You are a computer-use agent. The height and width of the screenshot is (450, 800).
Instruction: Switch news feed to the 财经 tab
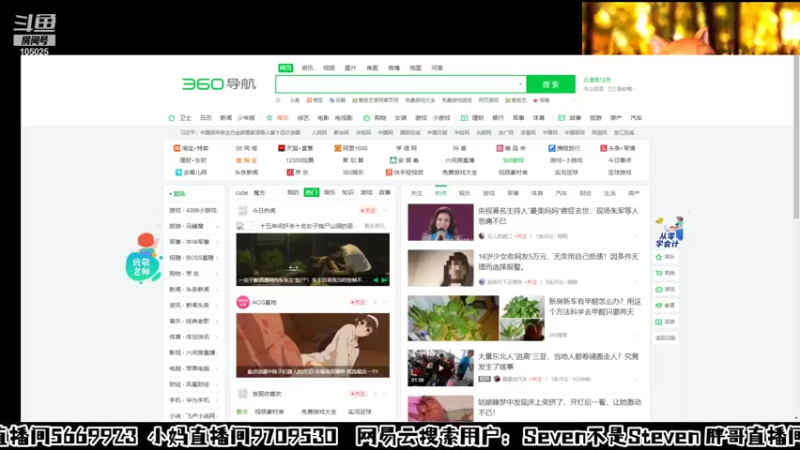pyautogui.click(x=585, y=193)
